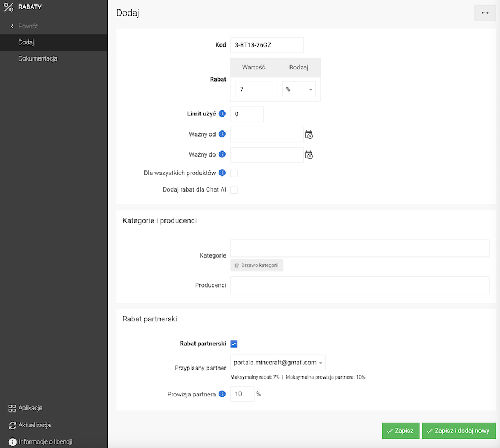Screen dimensions: 500x448
Task: Open calendar picker for Ważny do
Action: [309, 155]
